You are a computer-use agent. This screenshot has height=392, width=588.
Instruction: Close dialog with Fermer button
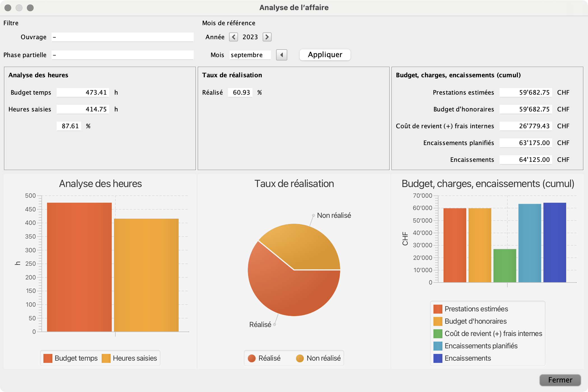[560, 380]
